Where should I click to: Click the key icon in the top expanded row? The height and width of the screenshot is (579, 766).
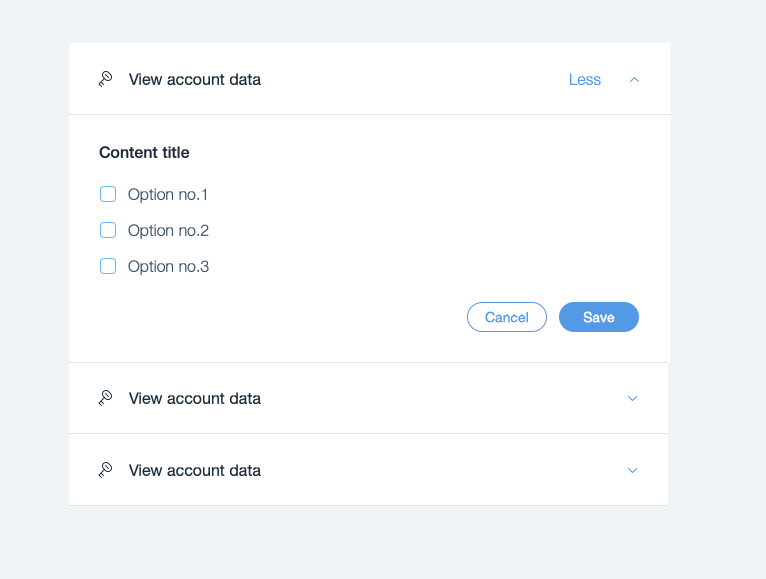point(105,79)
